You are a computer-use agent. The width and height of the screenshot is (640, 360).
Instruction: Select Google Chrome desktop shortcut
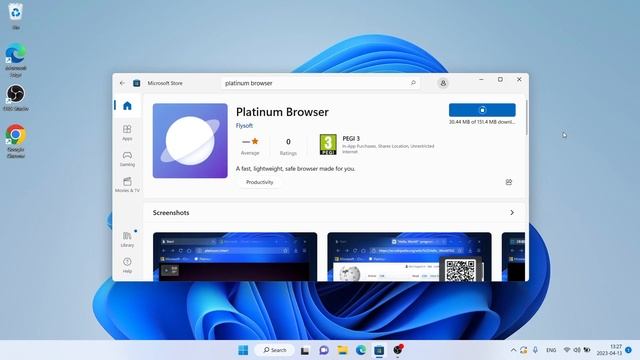click(x=16, y=141)
